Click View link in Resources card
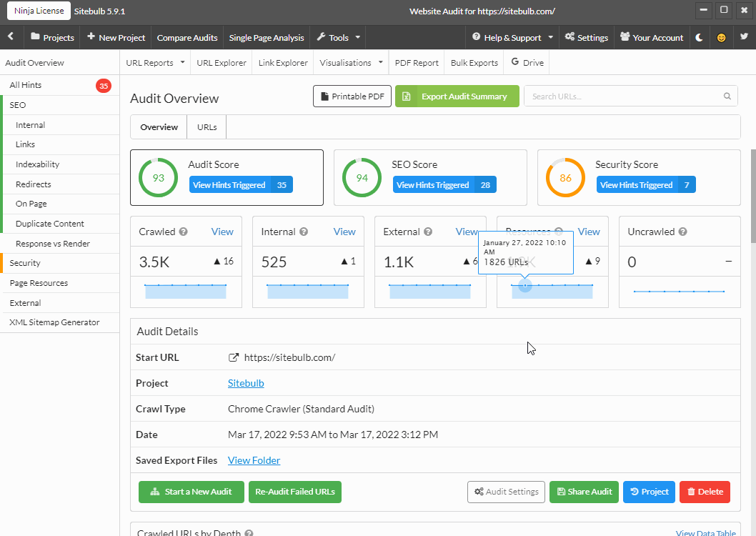 [589, 232]
